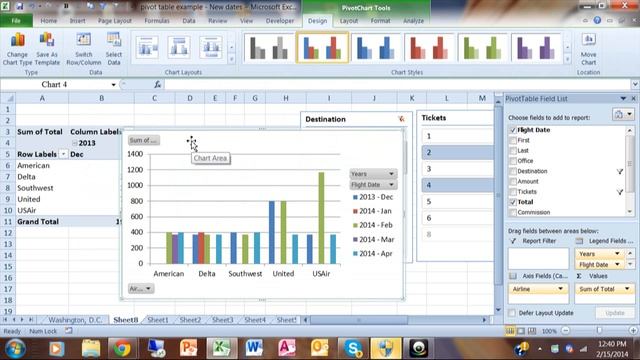This screenshot has width=640, height=360.
Task: Collapse the 2013 column group
Action: 75,143
